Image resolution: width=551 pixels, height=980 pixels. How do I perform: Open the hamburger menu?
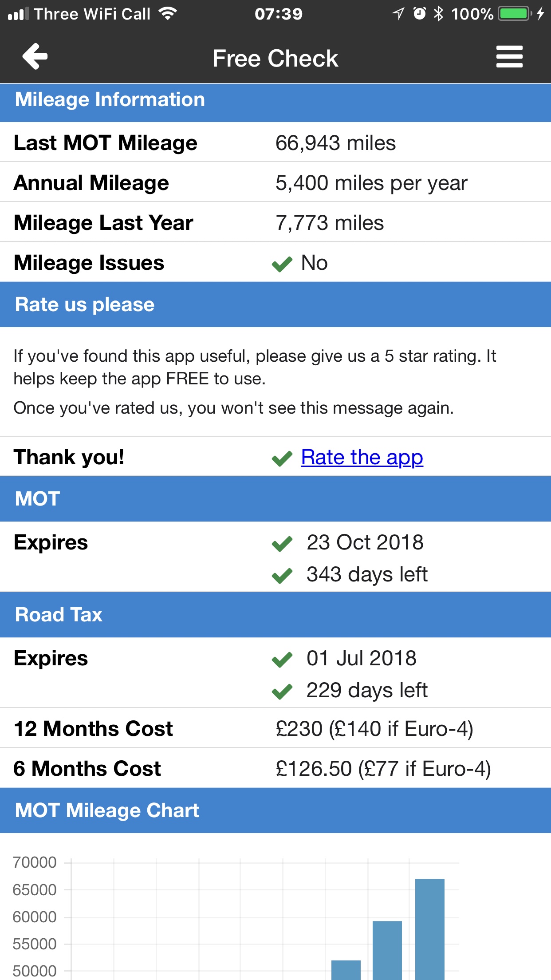[509, 57]
